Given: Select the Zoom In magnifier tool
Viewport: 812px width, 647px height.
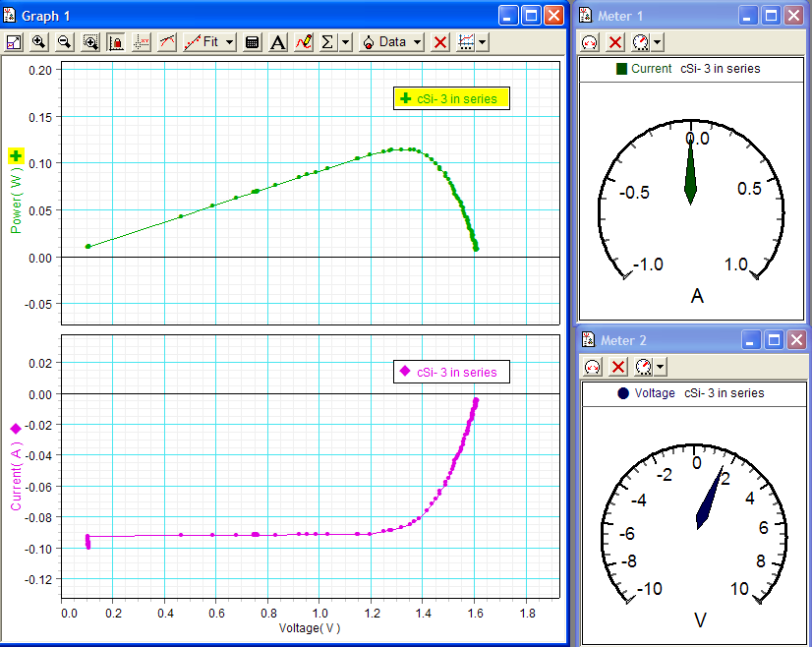Looking at the screenshot, I should click(39, 42).
